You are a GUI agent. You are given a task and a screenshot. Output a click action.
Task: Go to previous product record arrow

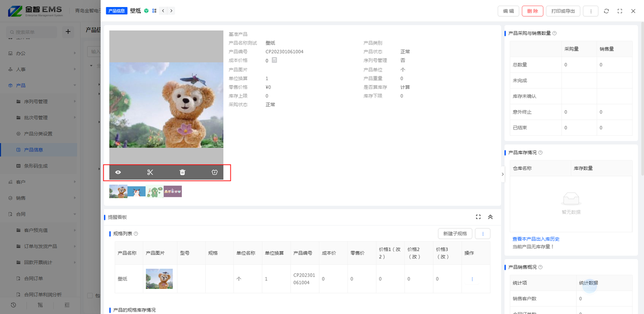coord(163,11)
